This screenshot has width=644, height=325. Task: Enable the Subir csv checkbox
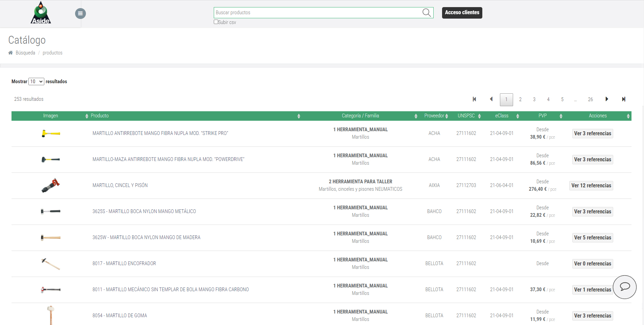pos(216,22)
